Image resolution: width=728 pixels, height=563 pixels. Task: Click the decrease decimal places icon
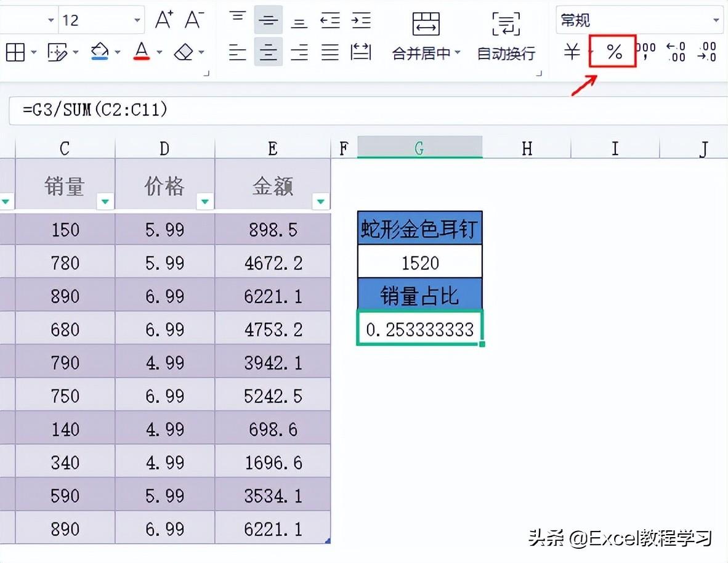(706, 52)
